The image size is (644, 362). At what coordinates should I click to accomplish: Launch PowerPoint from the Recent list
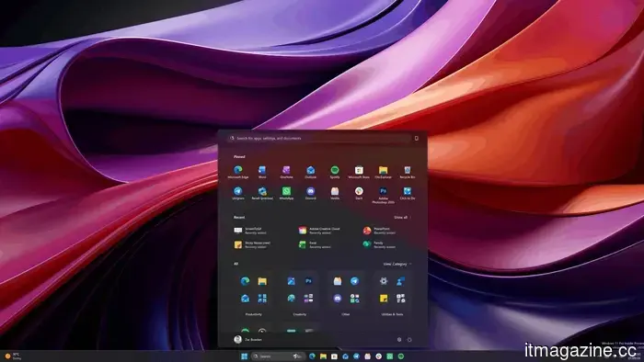pyautogui.click(x=379, y=231)
